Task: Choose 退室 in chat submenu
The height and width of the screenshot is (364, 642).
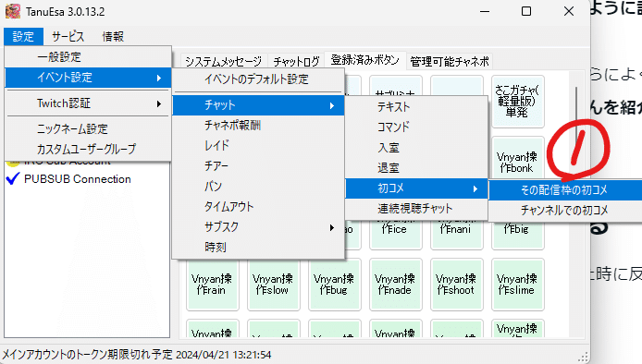Action: (416, 168)
